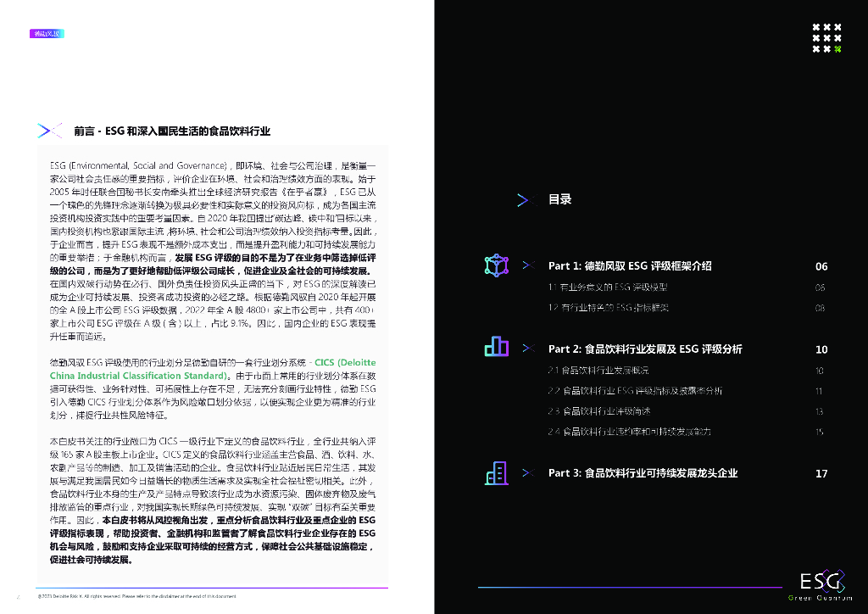This screenshot has height=614, width=868.
Task: Click the cube icon beside Part 1
Action: pos(496,265)
